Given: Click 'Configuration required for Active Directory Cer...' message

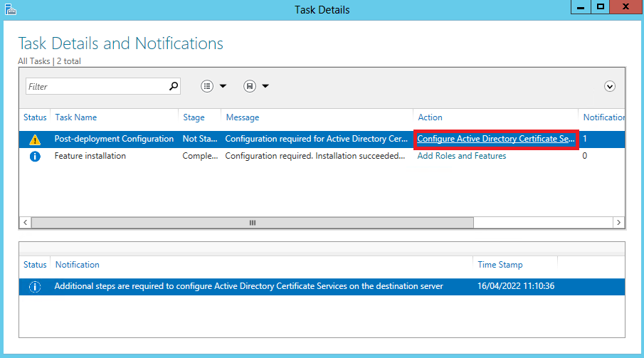Looking at the screenshot, I should pyautogui.click(x=316, y=139).
